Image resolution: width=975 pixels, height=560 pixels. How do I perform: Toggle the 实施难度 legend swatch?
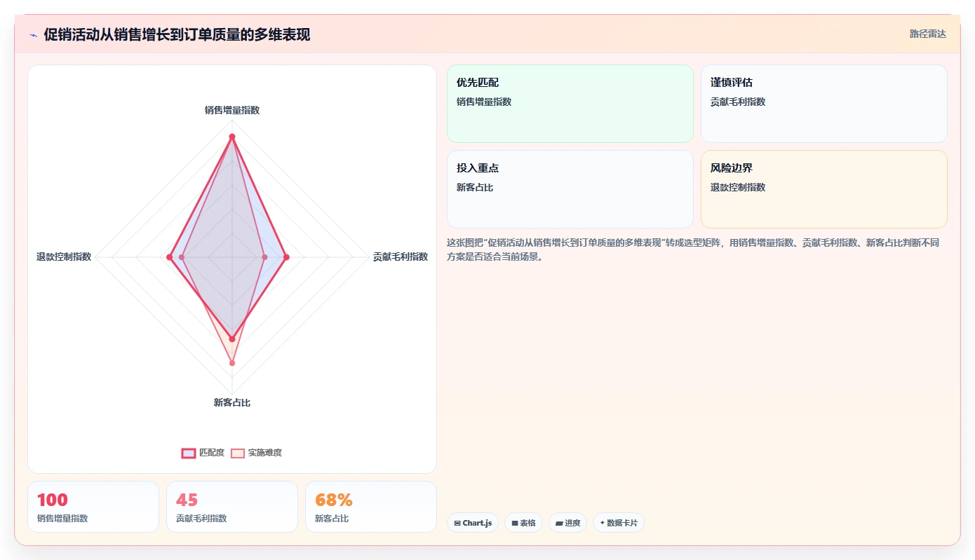(238, 453)
